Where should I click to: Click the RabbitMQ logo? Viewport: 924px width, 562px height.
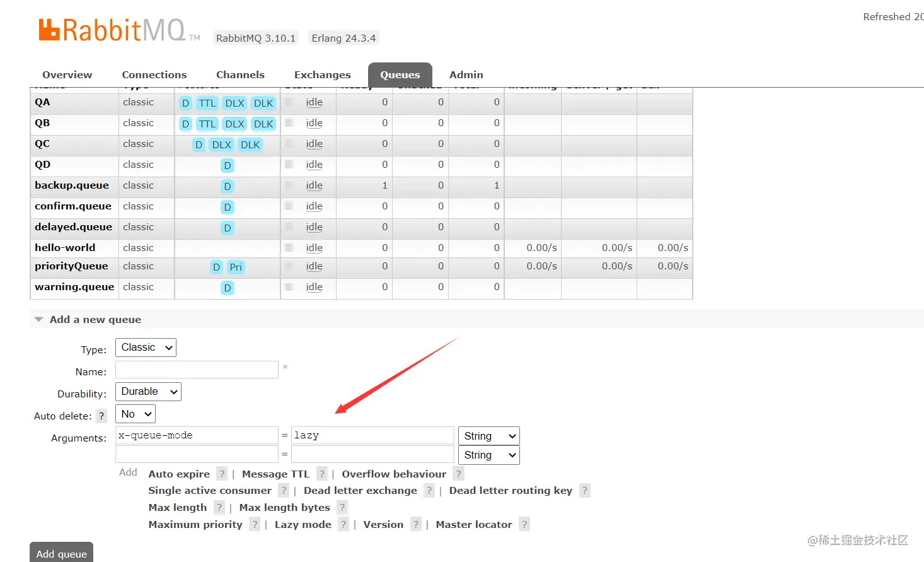119,30
